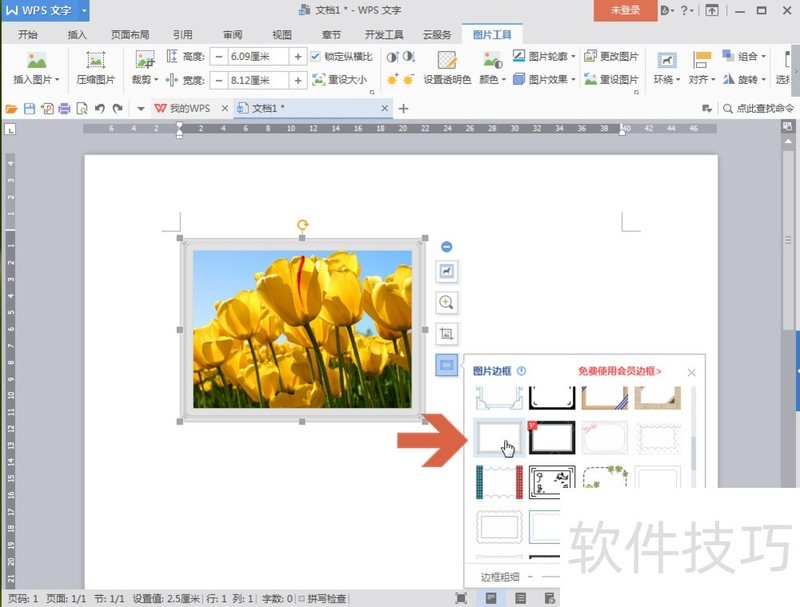Screen dimensions: 800x607
Task: Toggle the Lock Aspect Ratio (锁定纵横比) checkbox
Action: click(313, 56)
